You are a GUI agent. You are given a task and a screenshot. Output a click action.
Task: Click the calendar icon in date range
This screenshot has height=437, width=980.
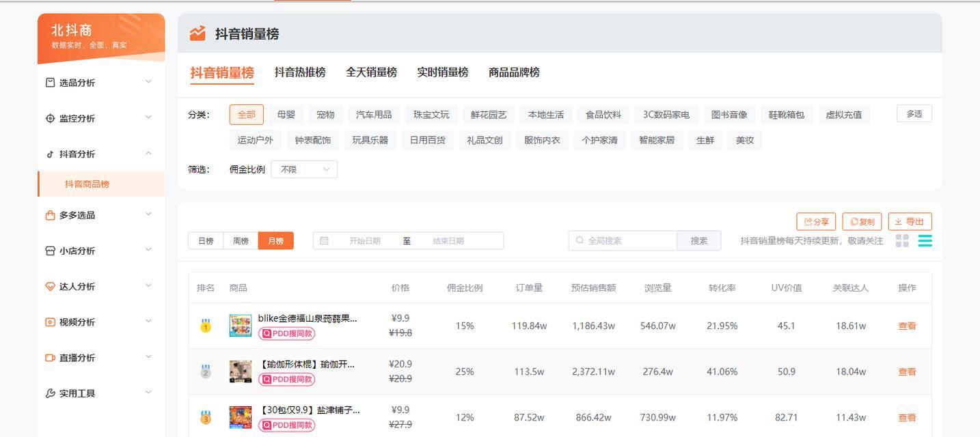click(x=324, y=241)
